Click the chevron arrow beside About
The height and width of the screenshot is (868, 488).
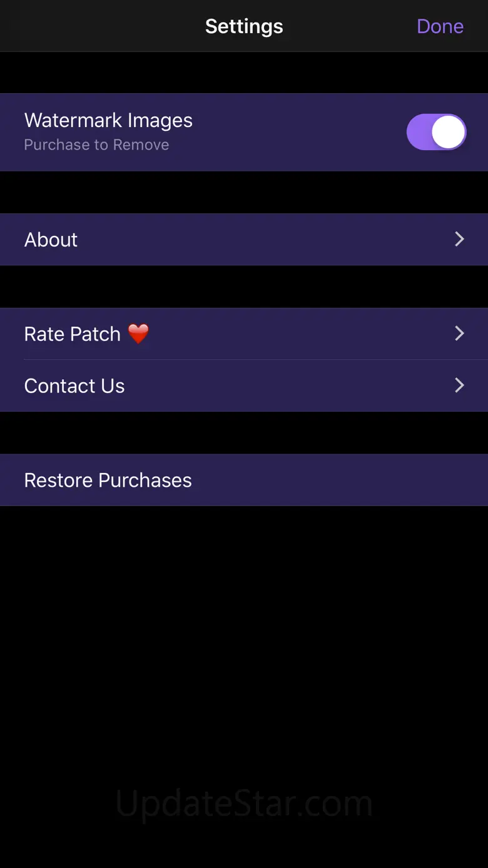(459, 239)
